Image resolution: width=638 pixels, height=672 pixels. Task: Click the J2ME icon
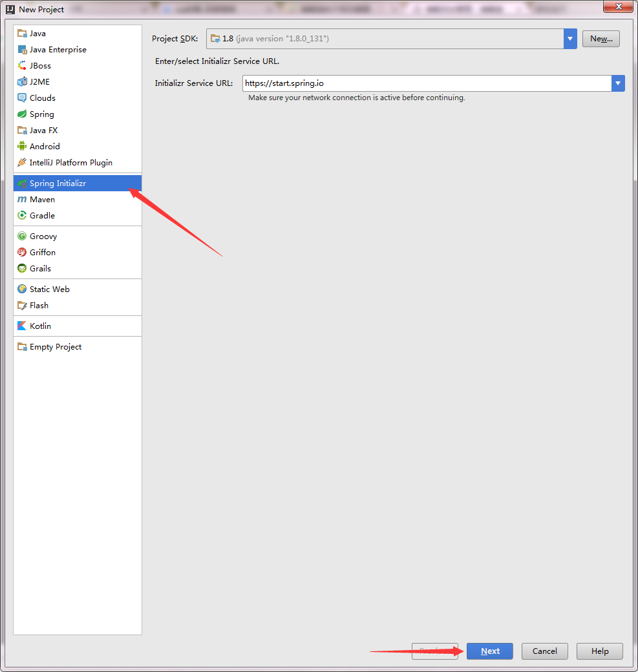tap(22, 82)
